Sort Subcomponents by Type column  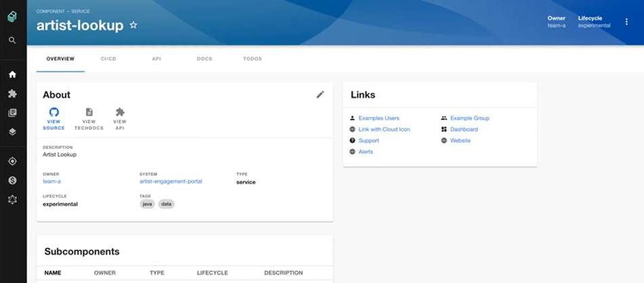157,273
